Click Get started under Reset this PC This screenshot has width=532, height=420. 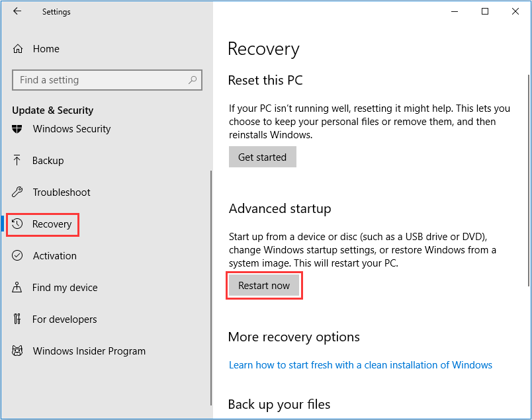pos(263,157)
